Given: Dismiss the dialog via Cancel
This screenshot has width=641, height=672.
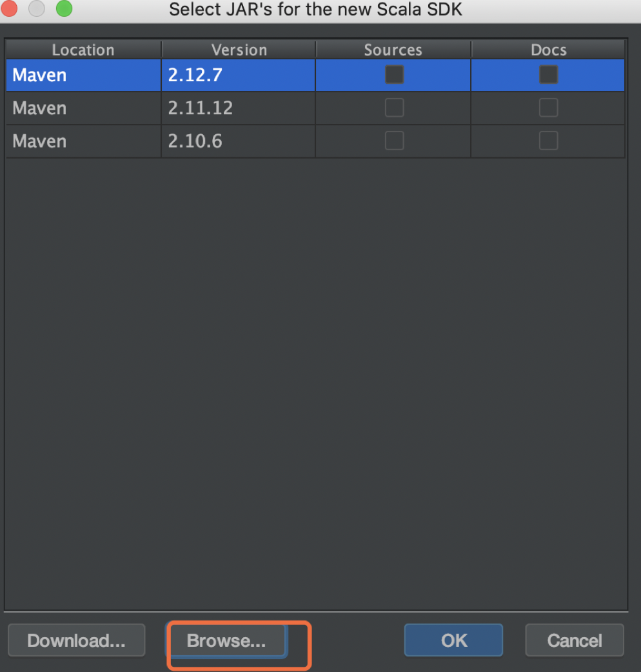Looking at the screenshot, I should pyautogui.click(x=574, y=640).
